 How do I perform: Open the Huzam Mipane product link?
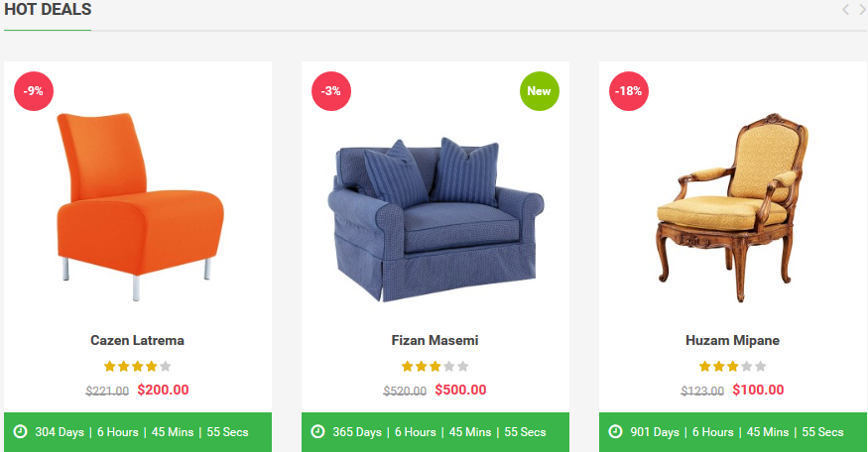(732, 340)
